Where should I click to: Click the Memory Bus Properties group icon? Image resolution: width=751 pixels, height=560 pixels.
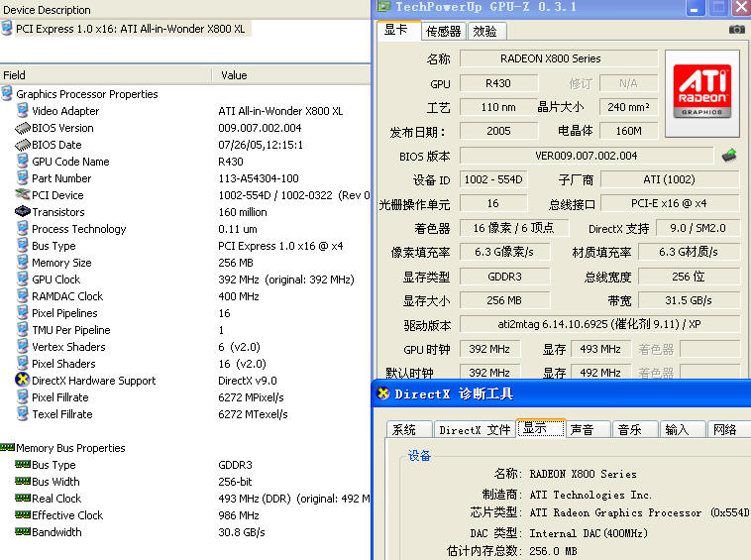7,447
